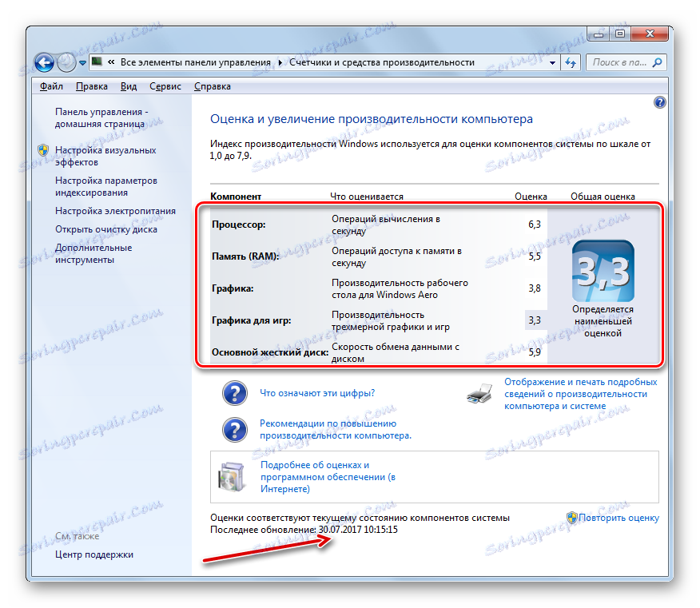
Task: Expand breadcrumb arrow after Все элементы панели управления
Action: [x=280, y=63]
